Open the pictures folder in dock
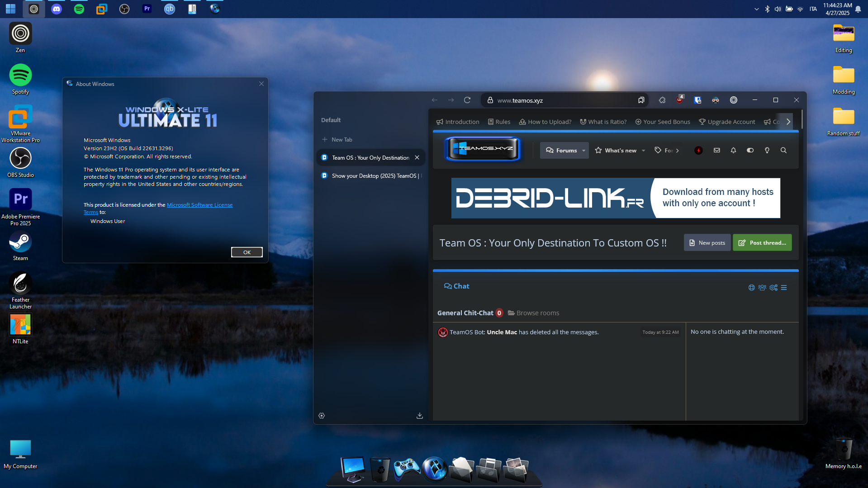868x488 pixels. (516, 469)
